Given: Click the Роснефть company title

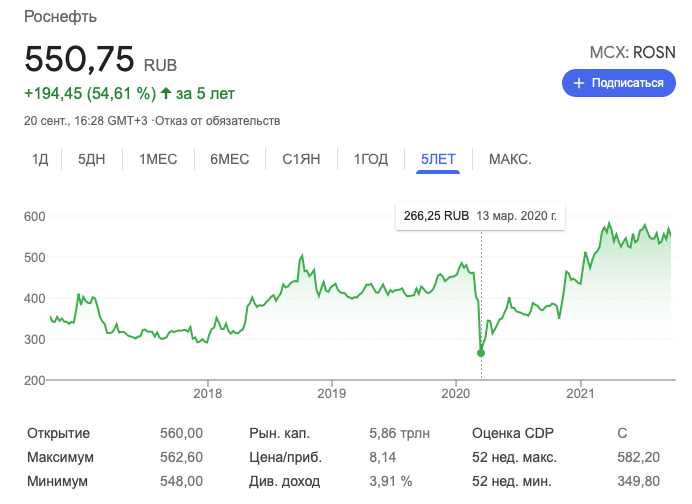Looking at the screenshot, I should [x=60, y=17].
